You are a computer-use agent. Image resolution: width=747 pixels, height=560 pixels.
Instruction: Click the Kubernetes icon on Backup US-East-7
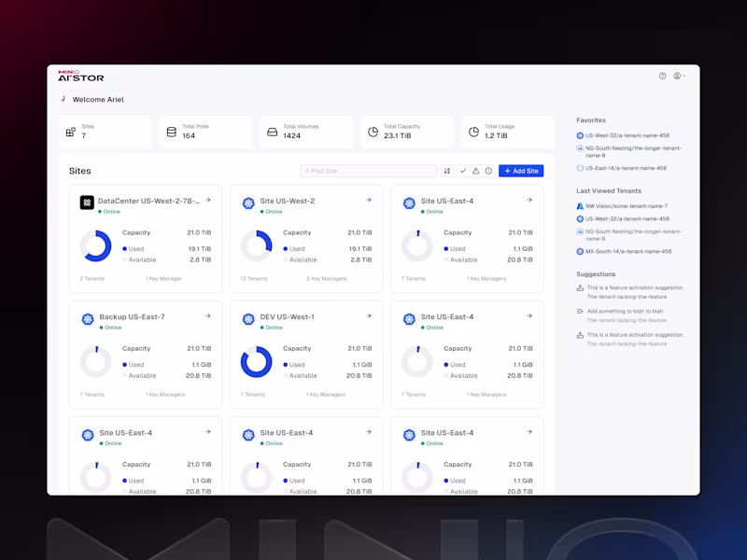click(88, 319)
